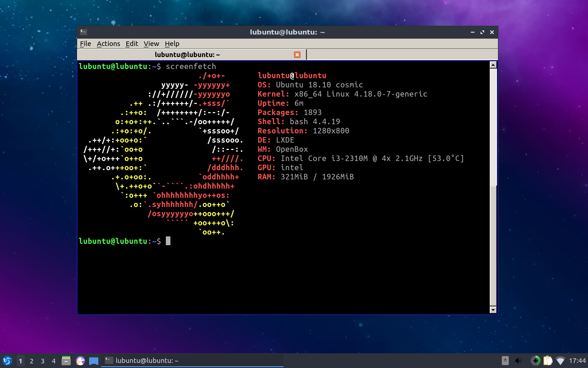Close the terminal tab with the red X
Image resolution: width=588 pixels, height=368 pixels.
click(297, 54)
